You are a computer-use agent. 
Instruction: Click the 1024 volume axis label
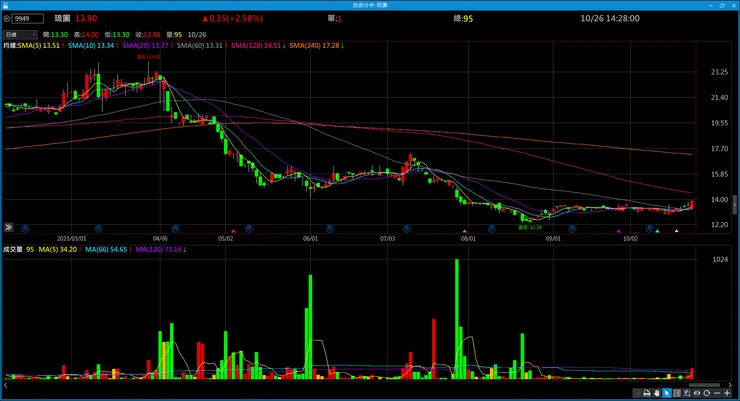[720, 259]
